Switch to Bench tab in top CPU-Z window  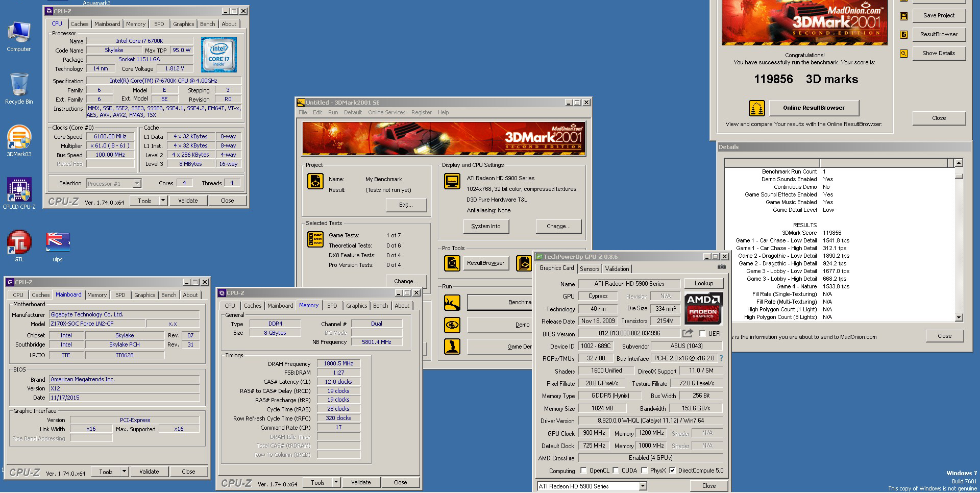(207, 24)
